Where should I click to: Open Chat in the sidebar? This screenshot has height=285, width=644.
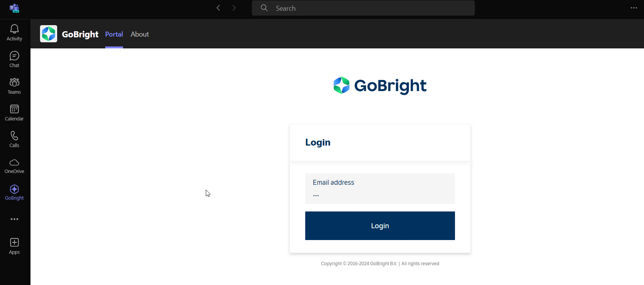pyautogui.click(x=14, y=59)
